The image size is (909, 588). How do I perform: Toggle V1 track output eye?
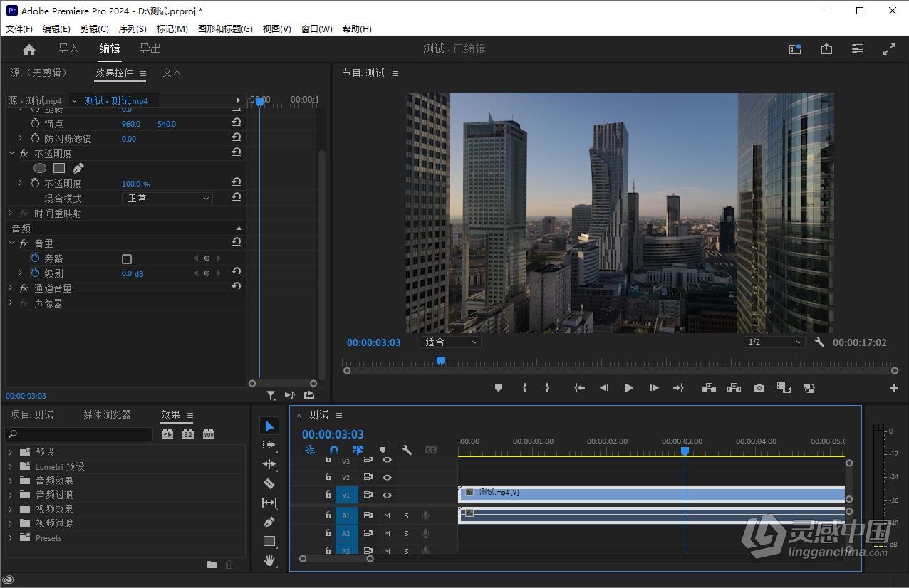pyautogui.click(x=388, y=495)
